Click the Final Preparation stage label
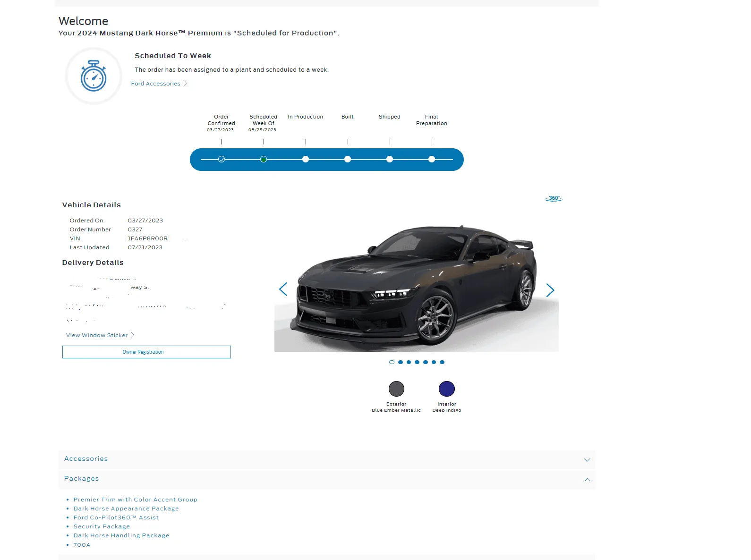The height and width of the screenshot is (560, 751). coord(432,120)
